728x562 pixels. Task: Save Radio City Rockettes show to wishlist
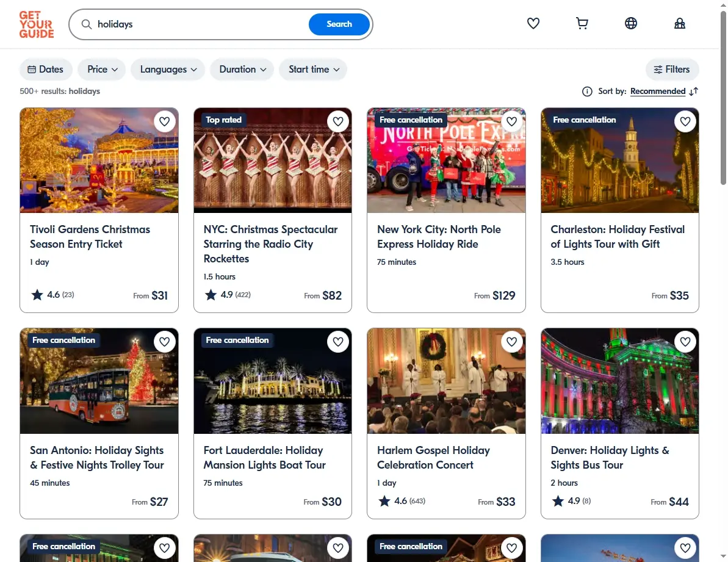(x=338, y=121)
